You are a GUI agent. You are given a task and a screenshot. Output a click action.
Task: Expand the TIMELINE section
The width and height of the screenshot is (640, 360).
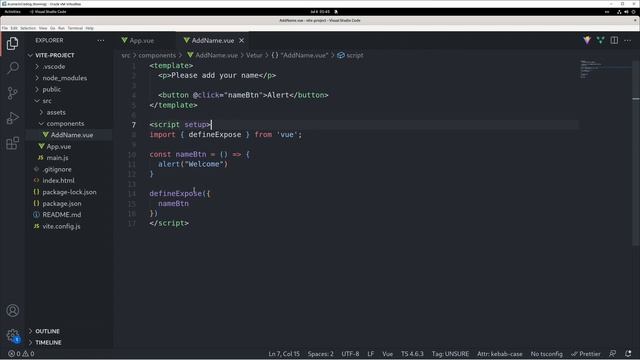point(48,342)
